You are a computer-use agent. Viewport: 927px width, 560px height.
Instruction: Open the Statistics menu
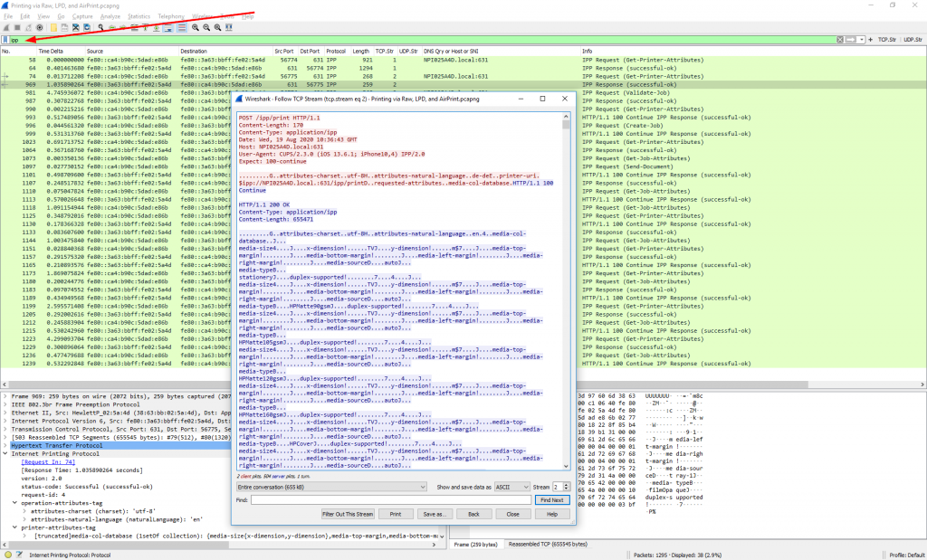[x=139, y=16]
